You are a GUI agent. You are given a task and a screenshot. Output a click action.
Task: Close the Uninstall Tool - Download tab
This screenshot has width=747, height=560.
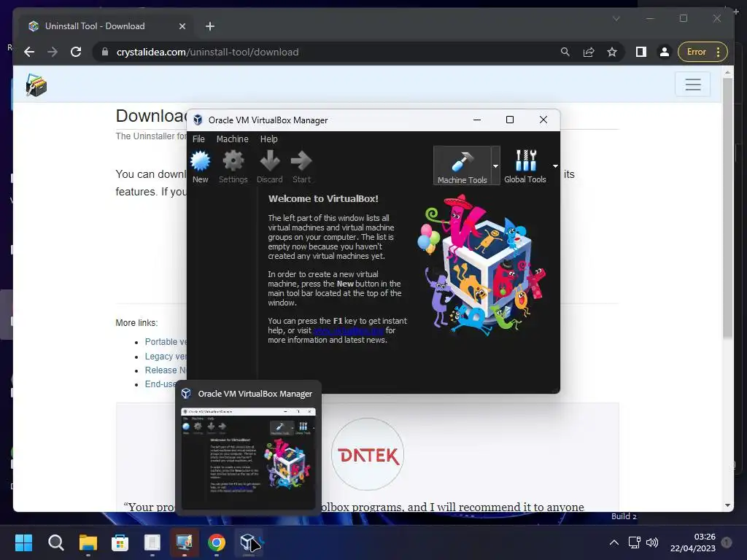click(x=182, y=26)
